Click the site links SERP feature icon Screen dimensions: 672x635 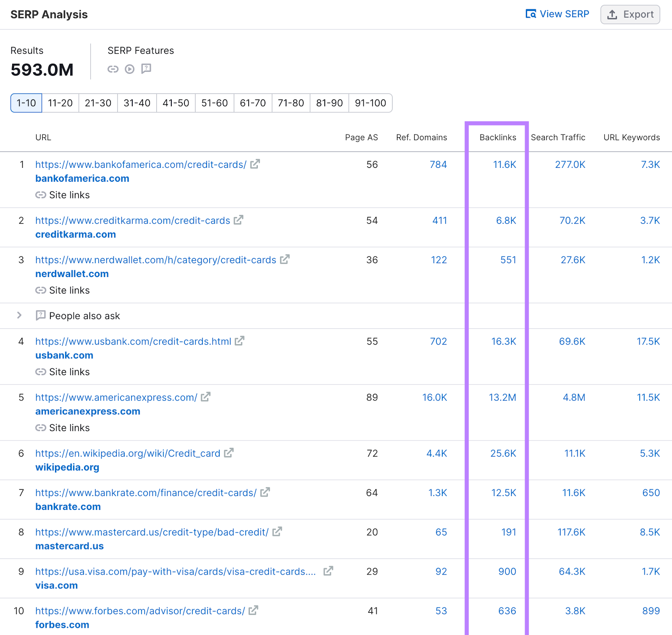click(x=113, y=69)
